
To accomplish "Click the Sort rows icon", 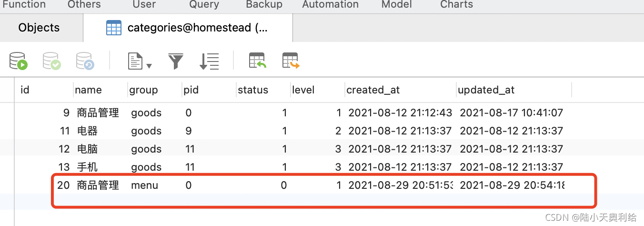I will [x=209, y=61].
